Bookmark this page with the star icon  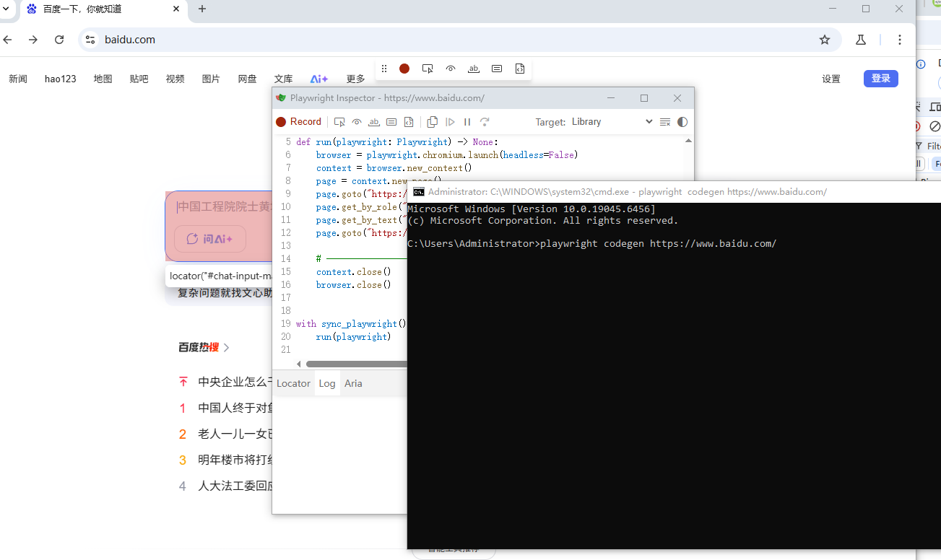(825, 40)
